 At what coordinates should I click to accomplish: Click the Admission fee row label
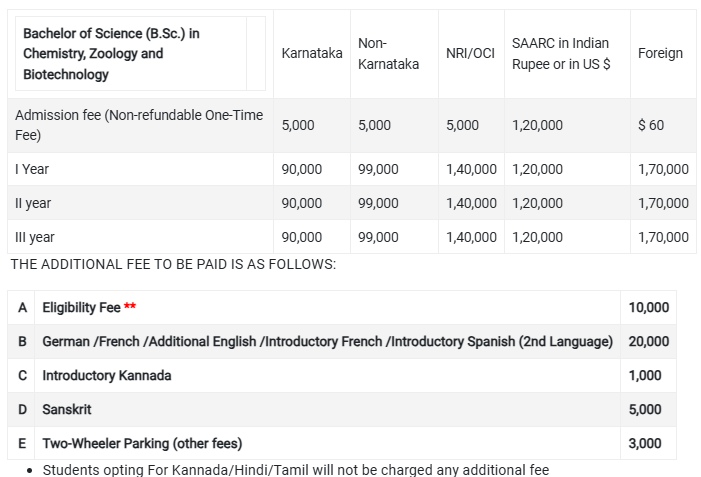click(139, 125)
